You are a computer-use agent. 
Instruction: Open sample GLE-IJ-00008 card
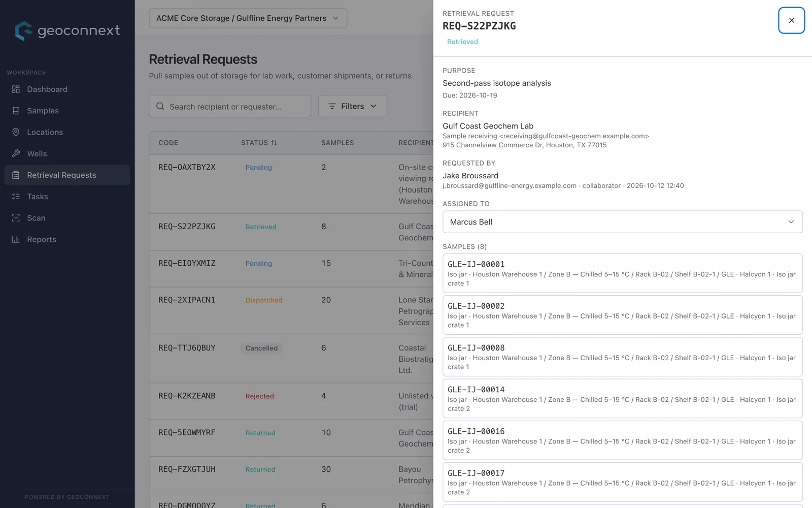(x=622, y=357)
